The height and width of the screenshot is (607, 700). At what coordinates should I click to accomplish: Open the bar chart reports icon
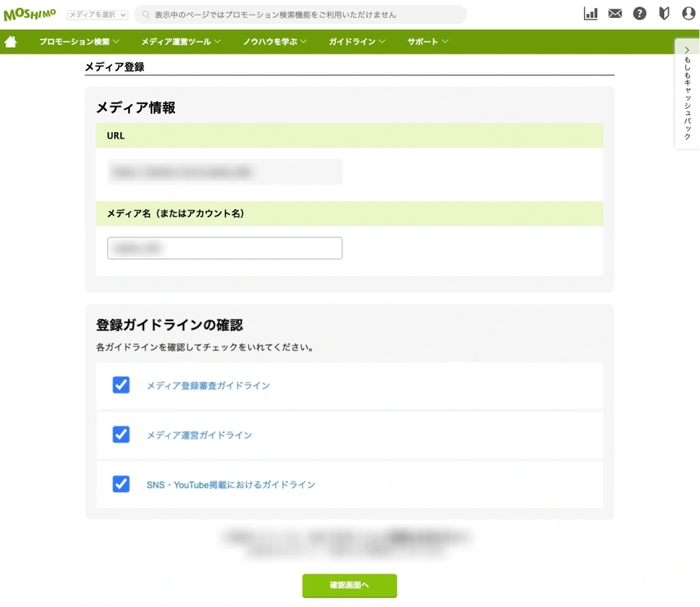click(590, 14)
